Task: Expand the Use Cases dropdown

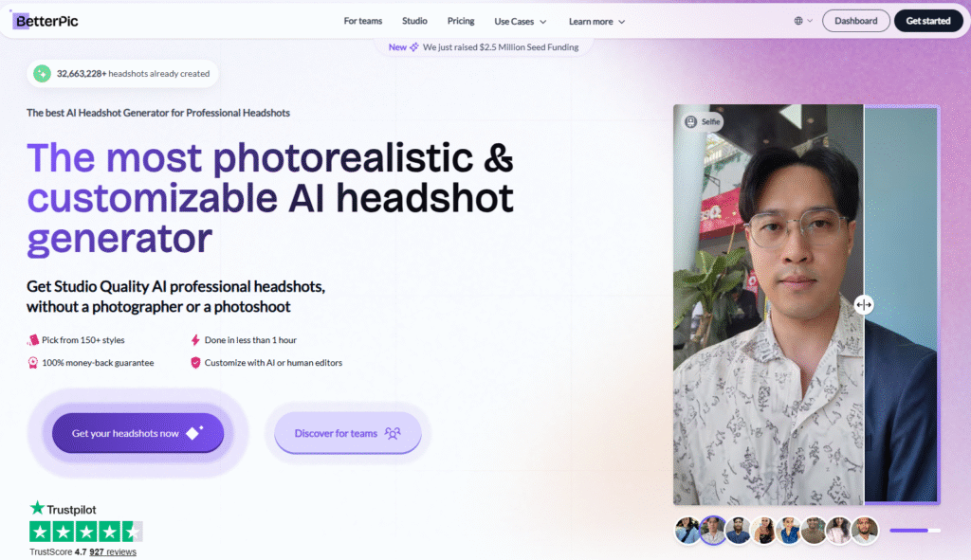Action: point(518,20)
